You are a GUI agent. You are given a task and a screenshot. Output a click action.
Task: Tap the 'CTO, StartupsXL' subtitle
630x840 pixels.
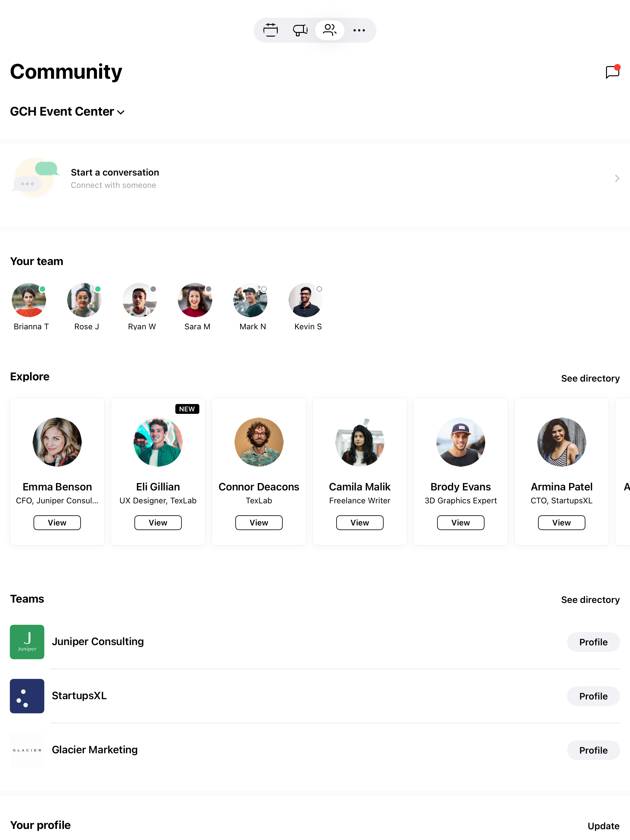coord(562,501)
